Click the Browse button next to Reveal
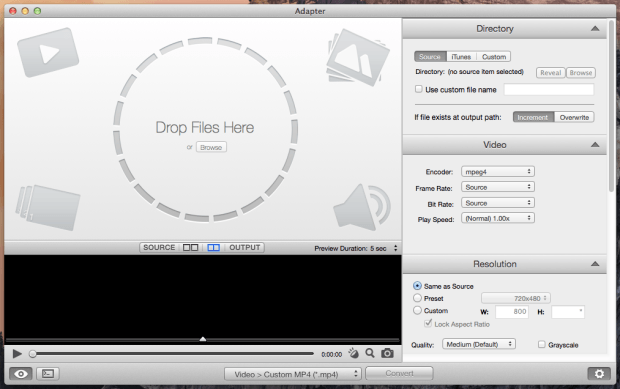 click(581, 73)
